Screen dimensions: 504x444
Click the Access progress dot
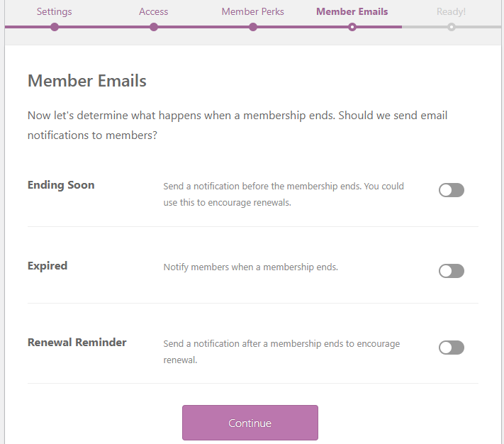click(x=154, y=27)
